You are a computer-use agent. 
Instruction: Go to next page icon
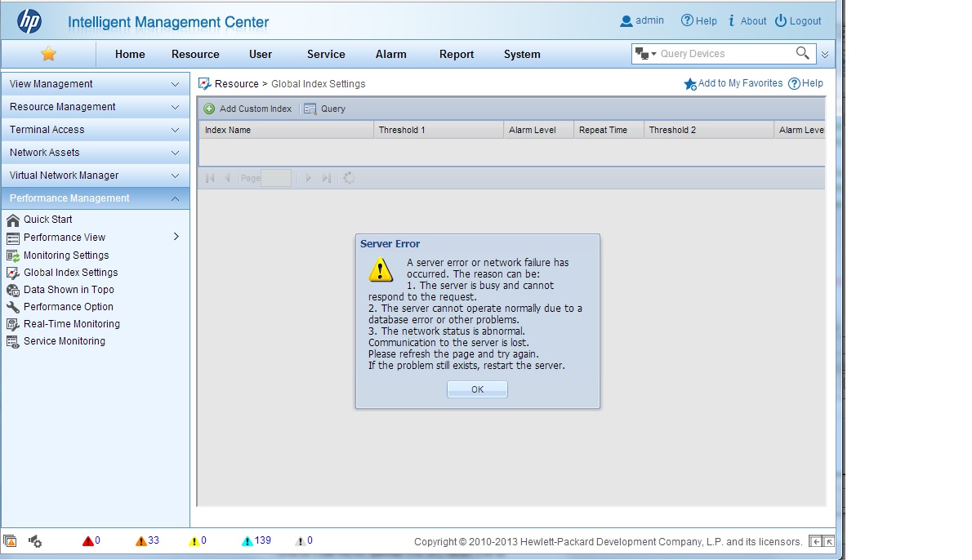click(x=308, y=178)
